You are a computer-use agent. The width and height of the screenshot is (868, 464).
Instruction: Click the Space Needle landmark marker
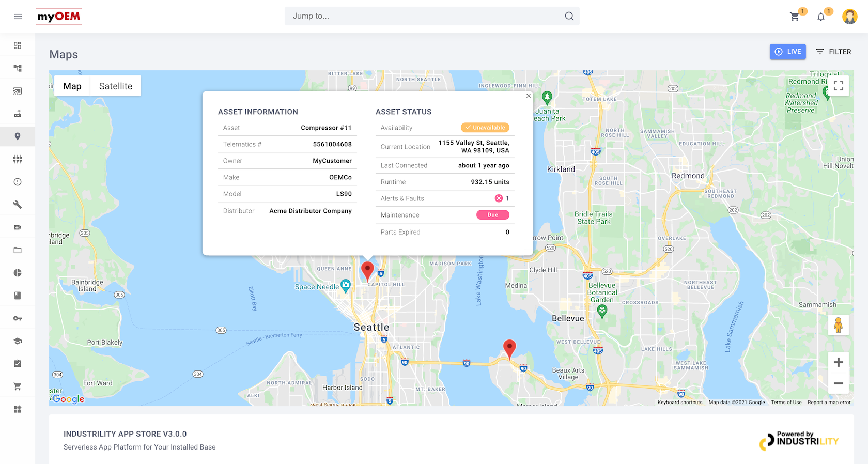tap(346, 286)
